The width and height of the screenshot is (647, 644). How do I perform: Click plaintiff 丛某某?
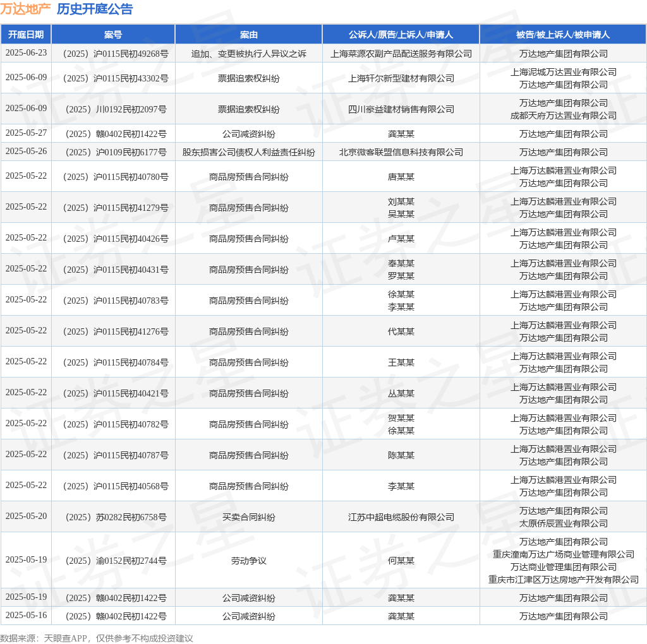click(x=401, y=393)
